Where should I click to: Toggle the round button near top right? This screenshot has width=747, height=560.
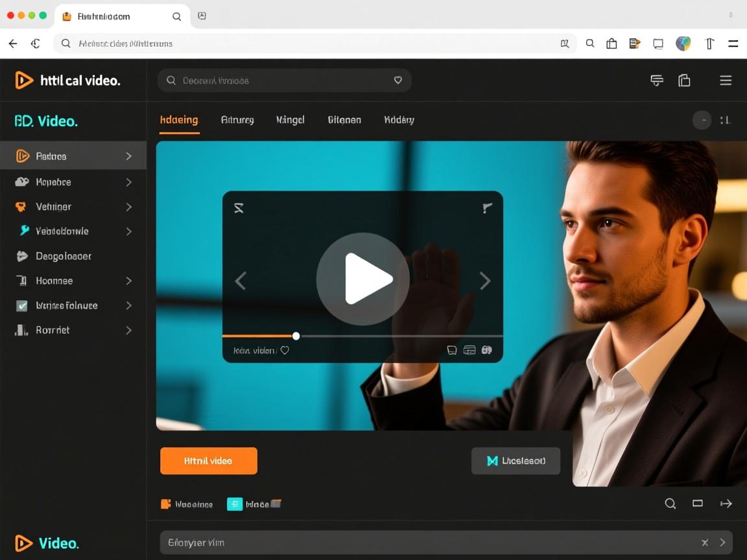tap(702, 120)
